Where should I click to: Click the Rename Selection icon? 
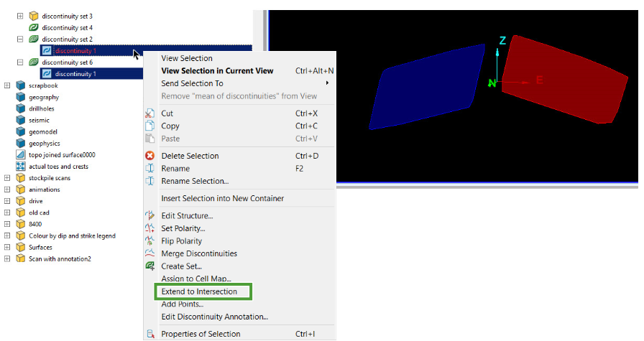point(150,181)
